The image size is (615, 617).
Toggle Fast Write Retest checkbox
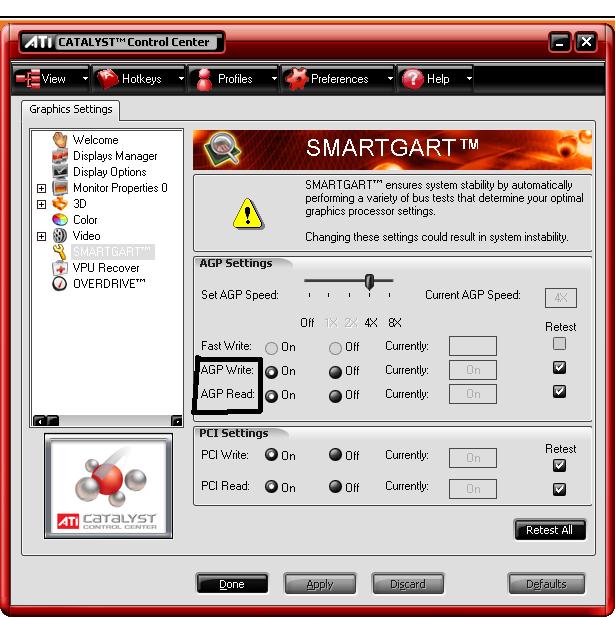click(x=559, y=344)
